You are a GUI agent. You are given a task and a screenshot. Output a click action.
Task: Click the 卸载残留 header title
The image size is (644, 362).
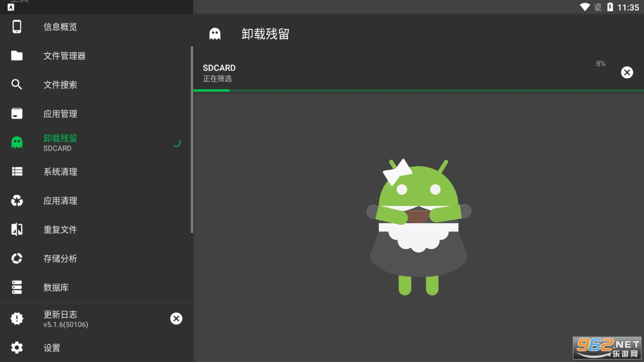click(265, 34)
